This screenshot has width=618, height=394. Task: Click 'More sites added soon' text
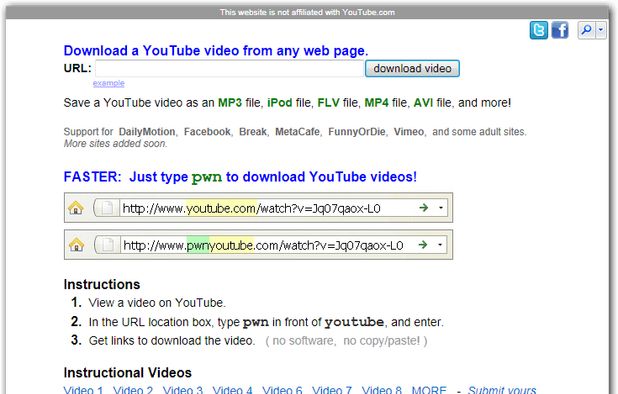tap(115, 143)
